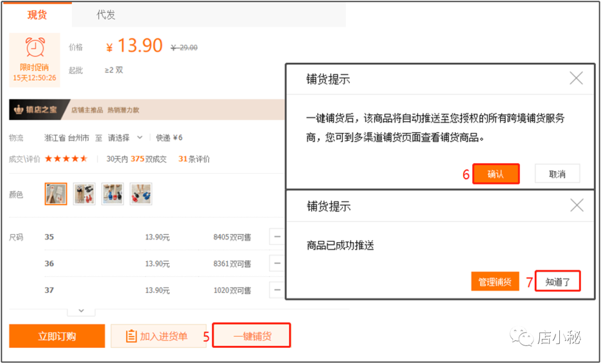The image size is (601, 364).
Task: Click 一键铺货 to push the product
Action: click(x=251, y=335)
